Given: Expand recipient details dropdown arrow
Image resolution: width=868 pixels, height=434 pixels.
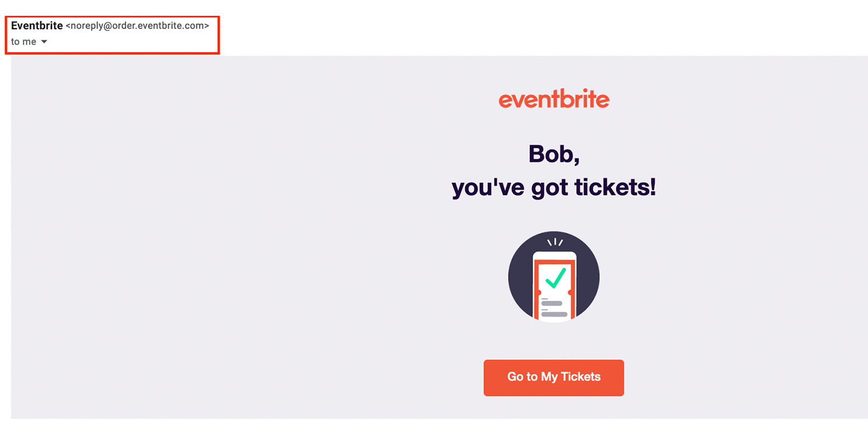Looking at the screenshot, I should [44, 42].
